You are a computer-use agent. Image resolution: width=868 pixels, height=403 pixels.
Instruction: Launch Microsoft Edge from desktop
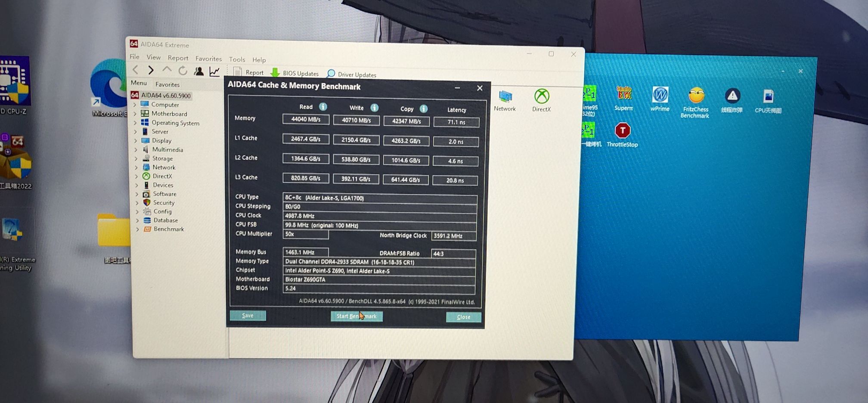(x=109, y=88)
